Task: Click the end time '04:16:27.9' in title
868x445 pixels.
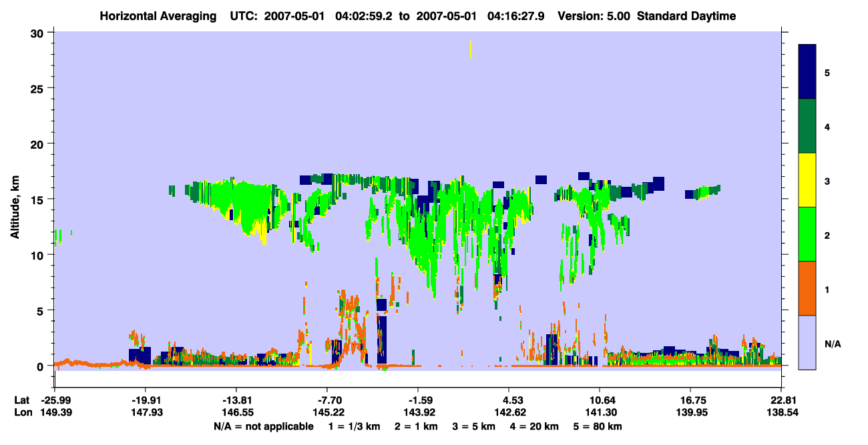Action: click(515, 16)
